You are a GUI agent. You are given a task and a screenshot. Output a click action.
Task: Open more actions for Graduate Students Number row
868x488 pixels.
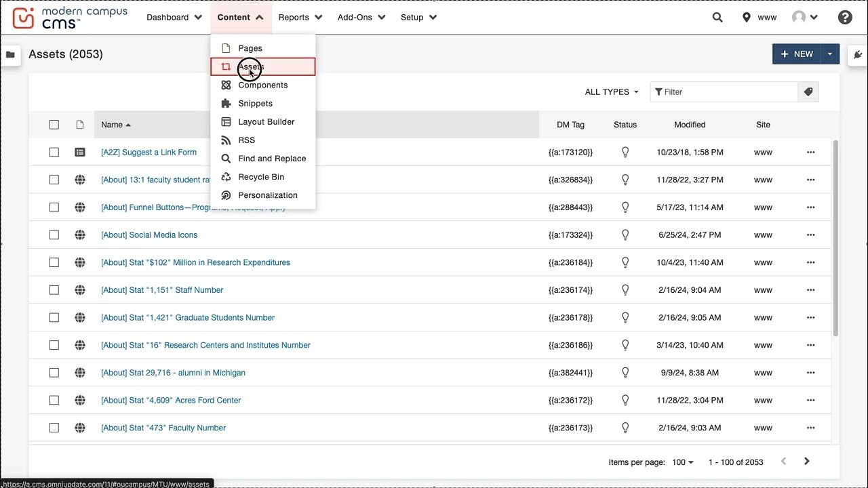[810, 318]
